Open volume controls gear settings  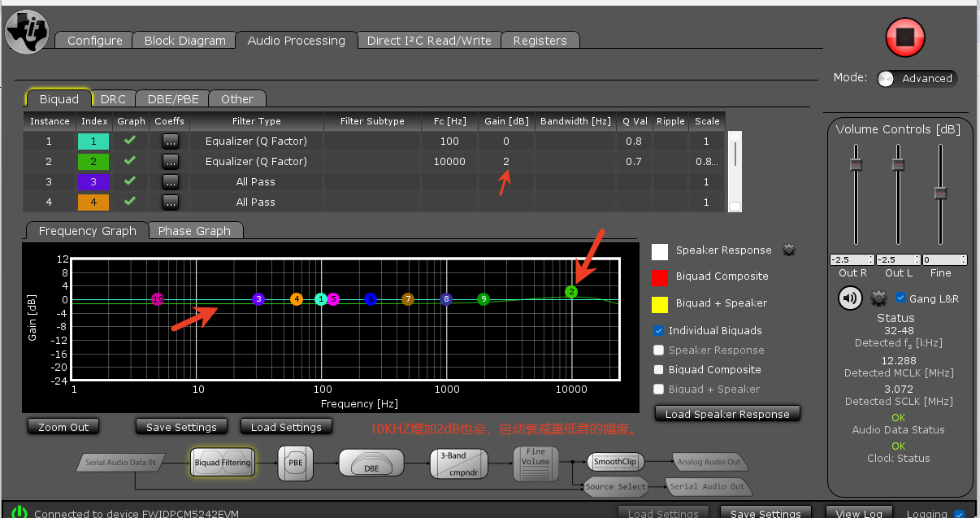click(x=878, y=298)
